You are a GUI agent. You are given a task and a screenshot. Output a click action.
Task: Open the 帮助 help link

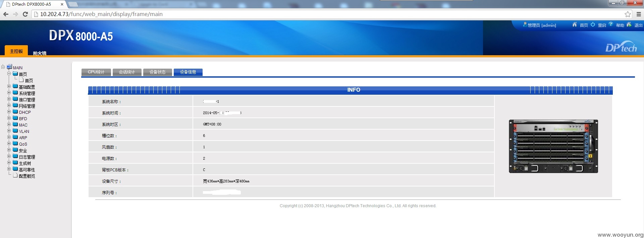point(620,25)
